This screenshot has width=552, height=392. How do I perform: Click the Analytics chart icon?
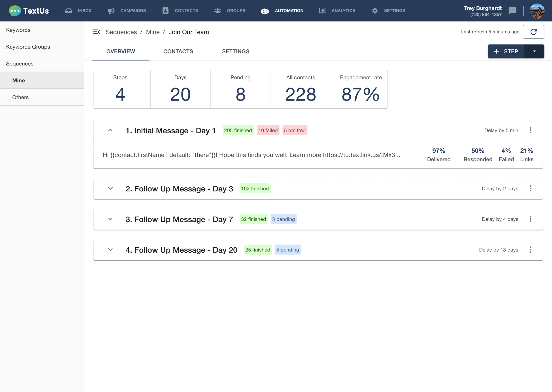[322, 11]
